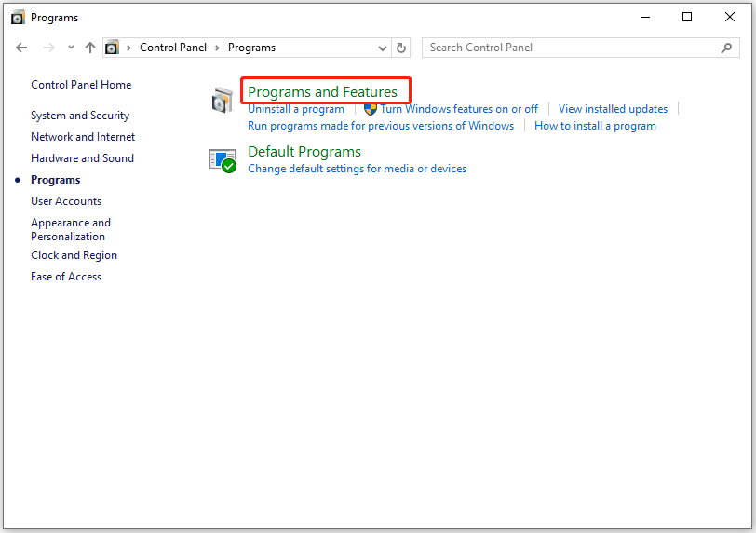
Task: Click How to install a program
Action: tap(595, 126)
